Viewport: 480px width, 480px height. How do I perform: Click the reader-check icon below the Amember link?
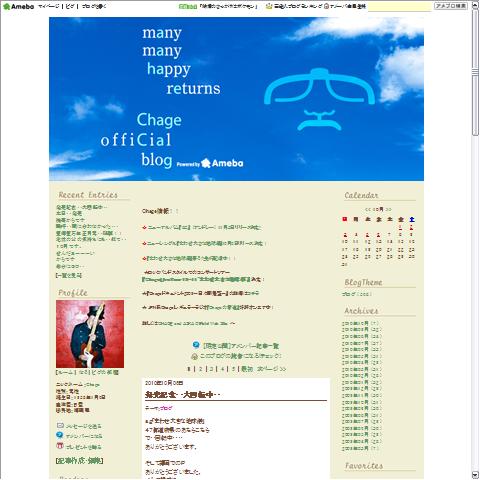pos(195,356)
